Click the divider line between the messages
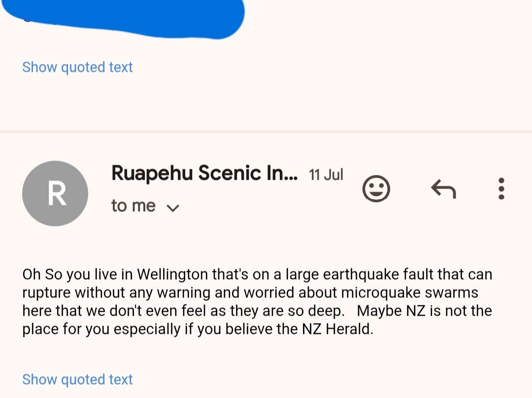The width and height of the screenshot is (532, 398). pos(266,132)
